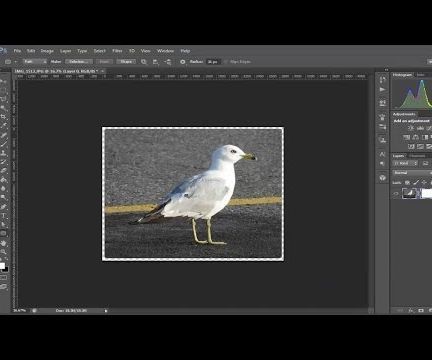
Task: Open path alignment options
Action: tap(156, 62)
